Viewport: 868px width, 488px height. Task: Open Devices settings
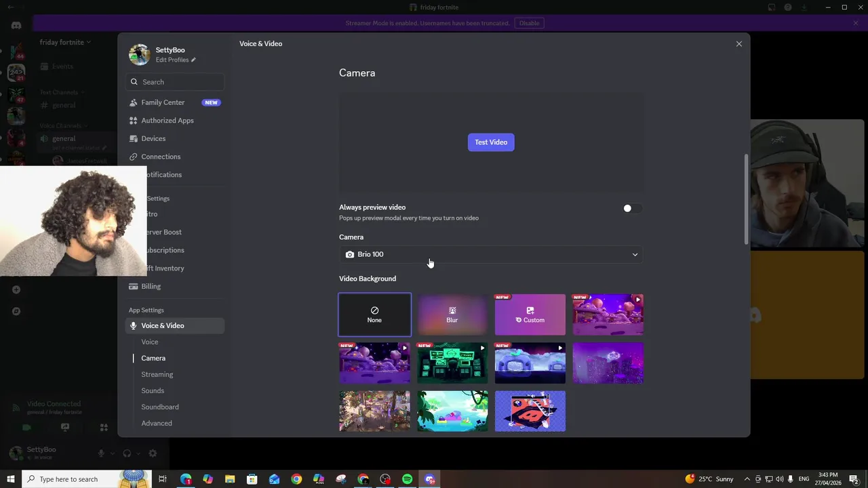click(x=175, y=138)
